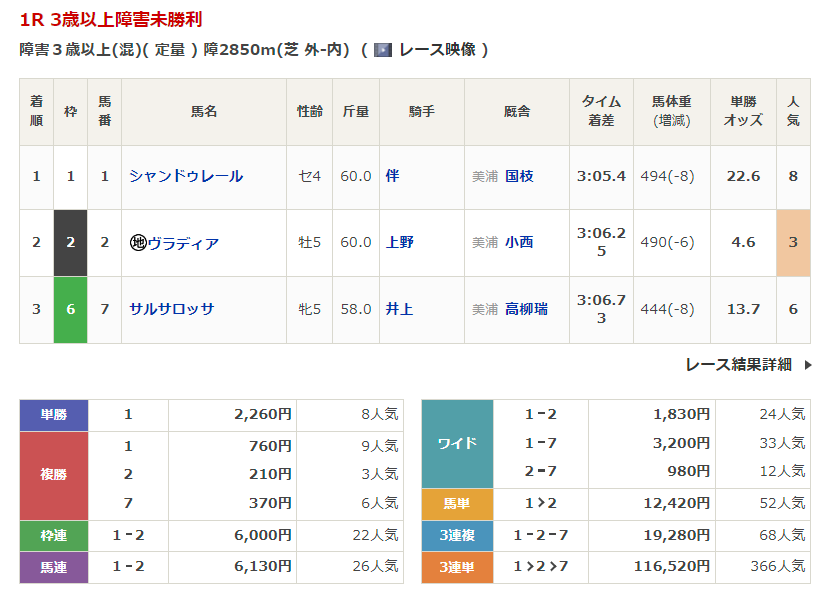This screenshot has height=590, width=824.
Task: Select jockey 伴 link
Action: tap(392, 176)
